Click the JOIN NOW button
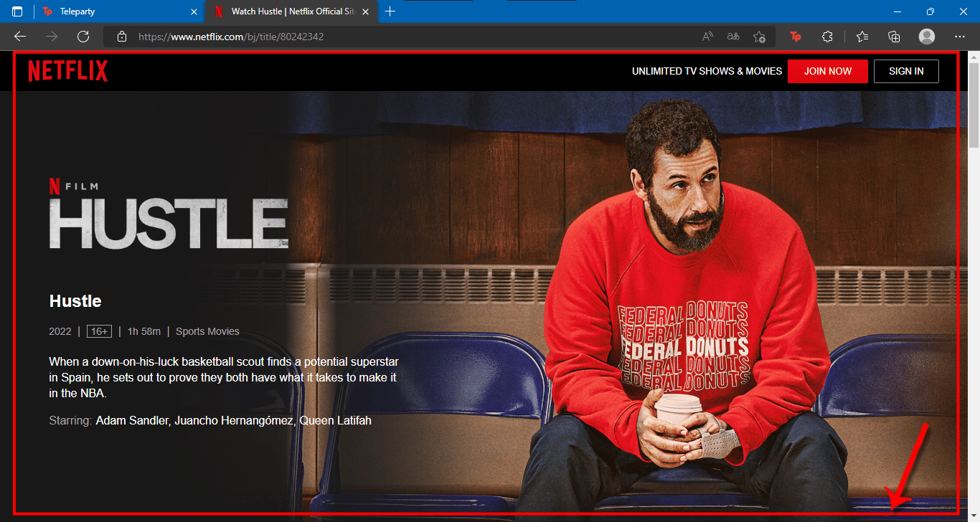This screenshot has height=522, width=980. pyautogui.click(x=828, y=71)
